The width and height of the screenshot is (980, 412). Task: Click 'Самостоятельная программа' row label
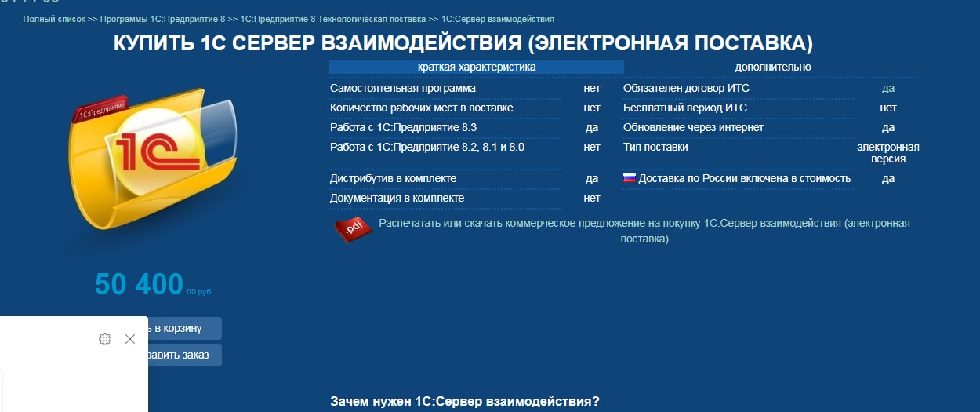(x=403, y=88)
